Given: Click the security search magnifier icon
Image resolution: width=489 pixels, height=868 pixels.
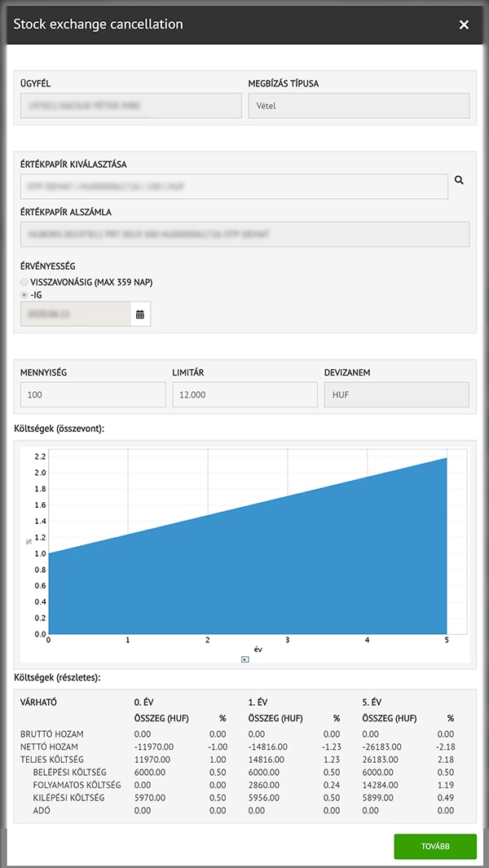Looking at the screenshot, I should [x=459, y=181].
